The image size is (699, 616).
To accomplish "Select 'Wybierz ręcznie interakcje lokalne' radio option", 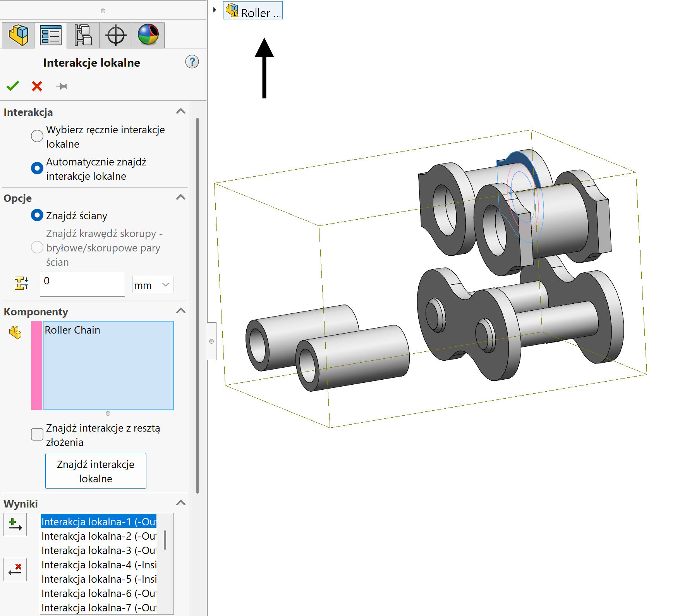I will pyautogui.click(x=37, y=136).
